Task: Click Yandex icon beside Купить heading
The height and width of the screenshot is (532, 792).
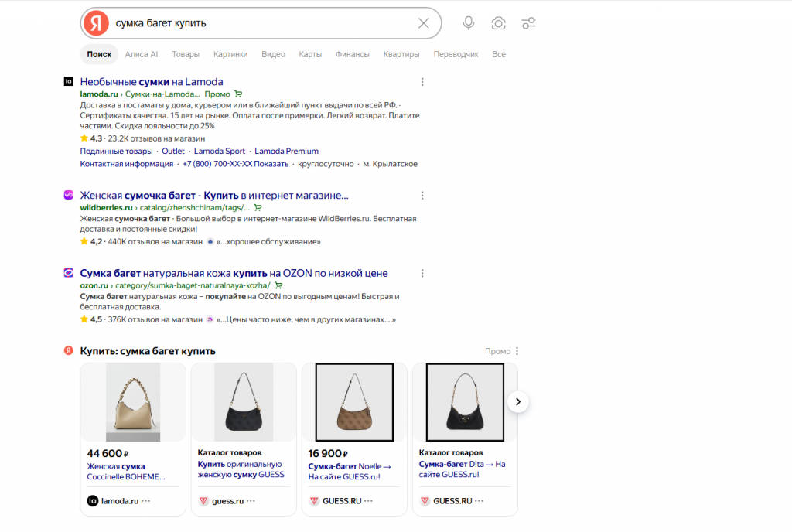Action: 69,350
